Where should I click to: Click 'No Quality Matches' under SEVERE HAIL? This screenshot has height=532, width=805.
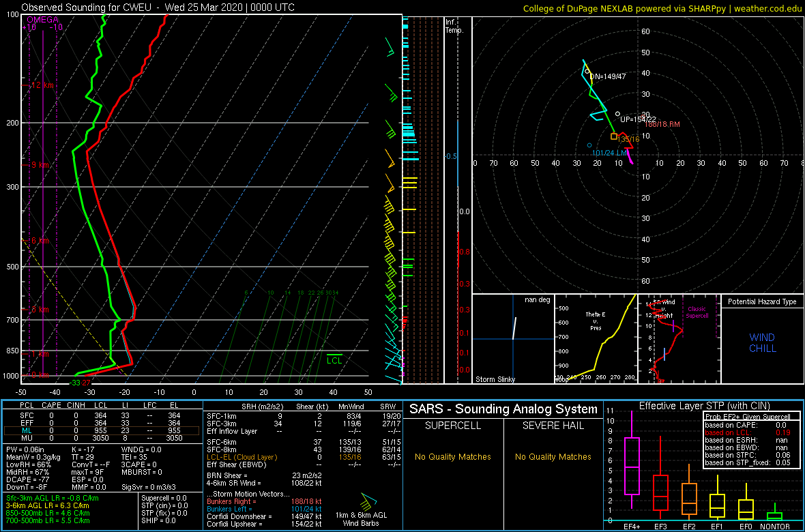point(553,456)
